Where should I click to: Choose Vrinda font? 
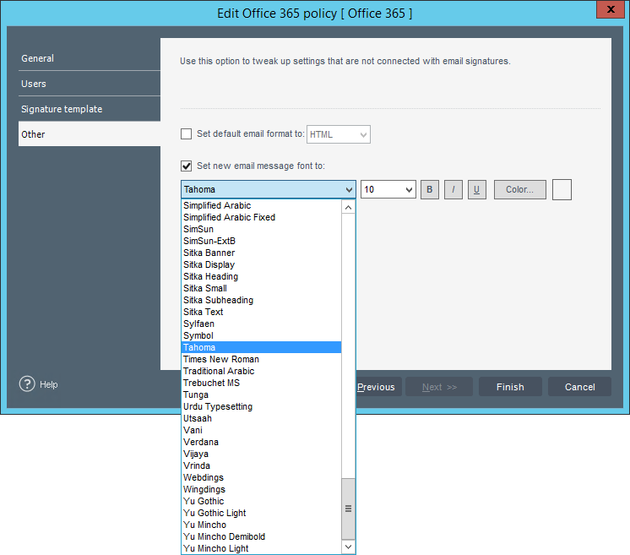(261, 465)
